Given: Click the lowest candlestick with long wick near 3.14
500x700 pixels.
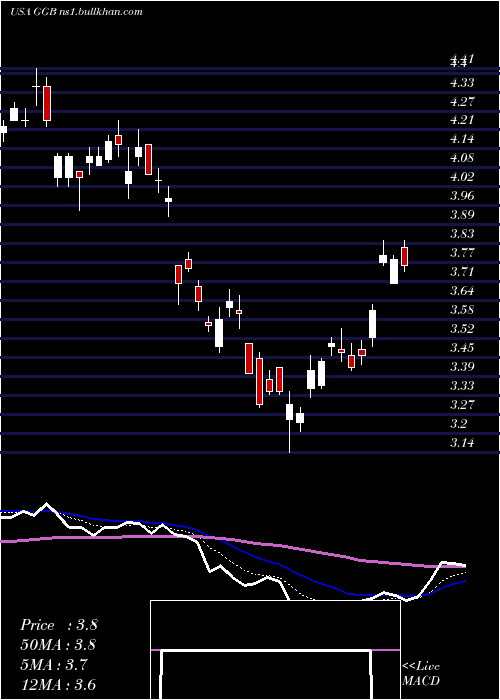Looking at the screenshot, I should (x=289, y=421).
